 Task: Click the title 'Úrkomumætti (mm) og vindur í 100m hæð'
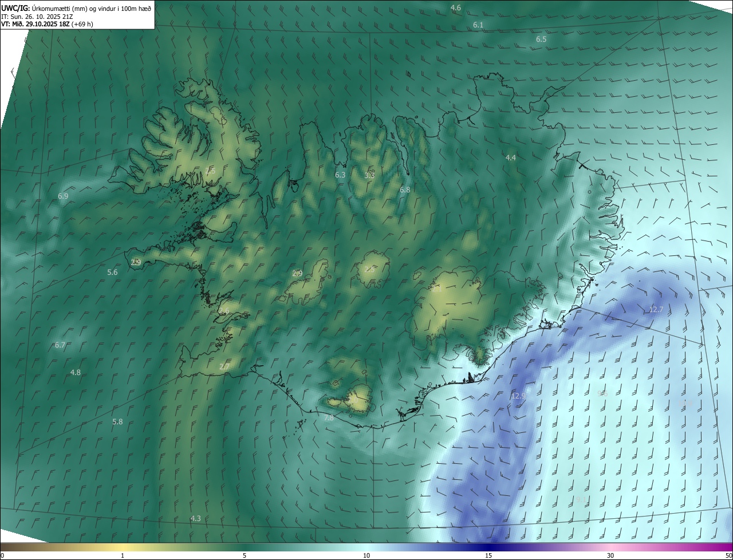click(91, 7)
